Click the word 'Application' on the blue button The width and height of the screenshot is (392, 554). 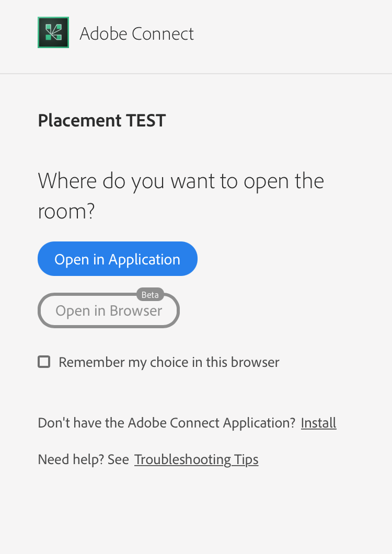(x=144, y=260)
